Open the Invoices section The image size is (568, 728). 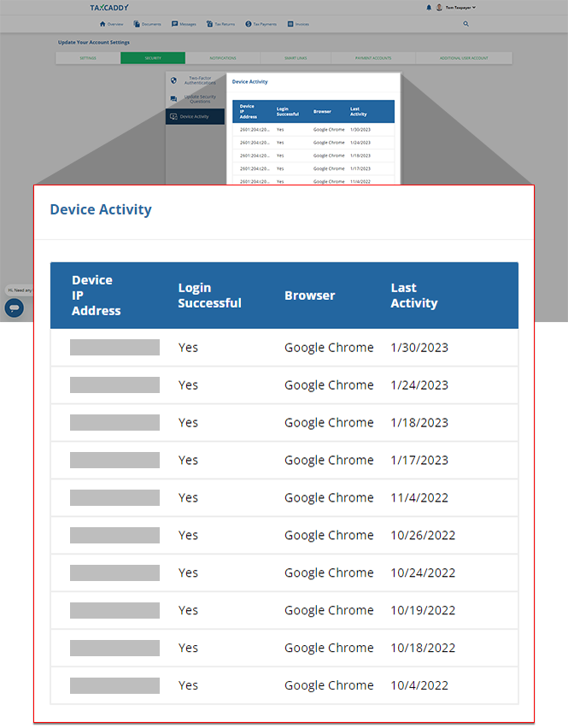tap(298, 24)
